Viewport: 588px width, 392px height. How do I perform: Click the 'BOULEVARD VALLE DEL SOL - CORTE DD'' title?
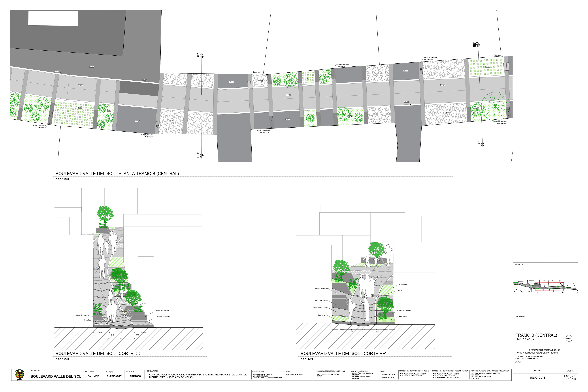98,354
